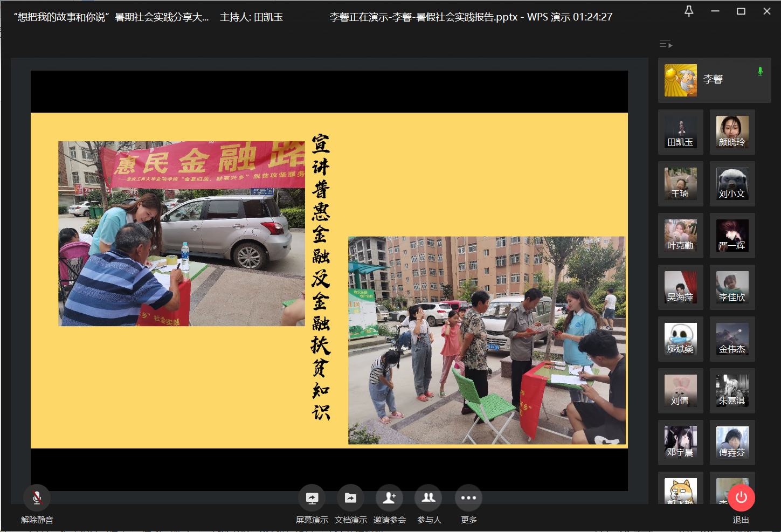The width and height of the screenshot is (781, 532).
Task: Expand the 更多 options menu
Action: (x=468, y=498)
